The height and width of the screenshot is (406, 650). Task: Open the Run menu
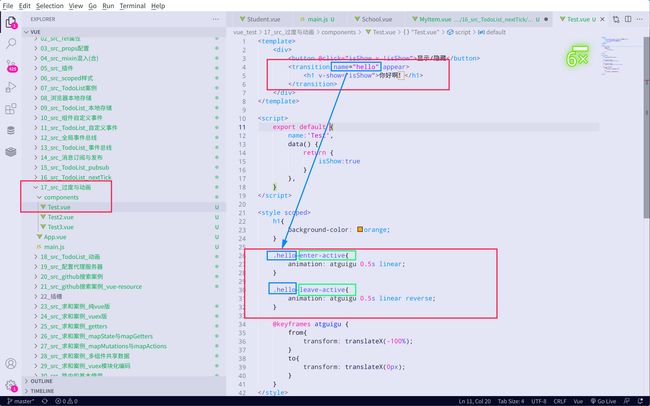(x=108, y=6)
